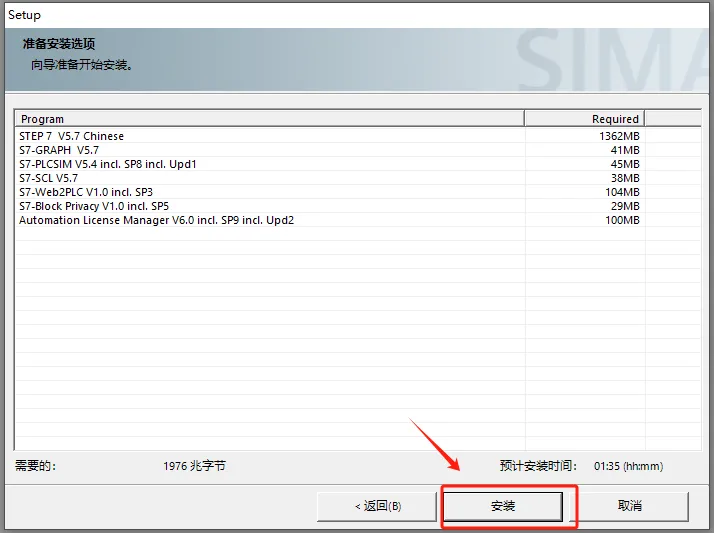The image size is (714, 533).
Task: Select the S7-PLCSIM V5.4 incl. SP8 row
Action: pos(357,164)
